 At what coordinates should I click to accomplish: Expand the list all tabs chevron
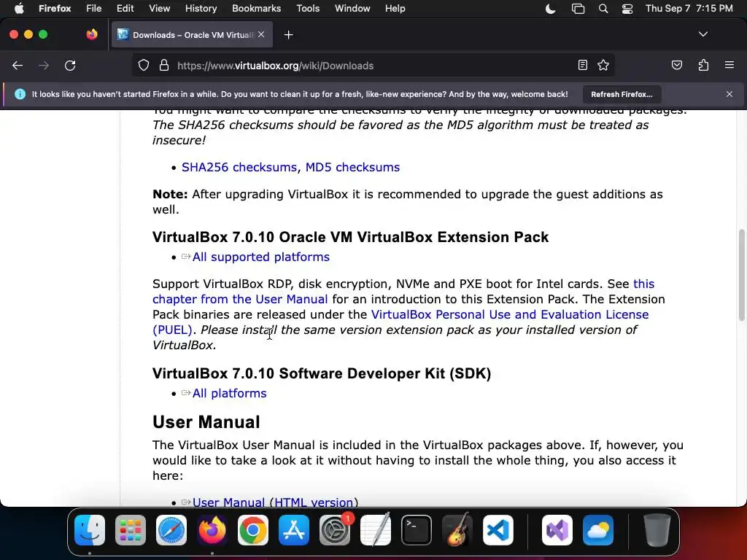click(703, 34)
